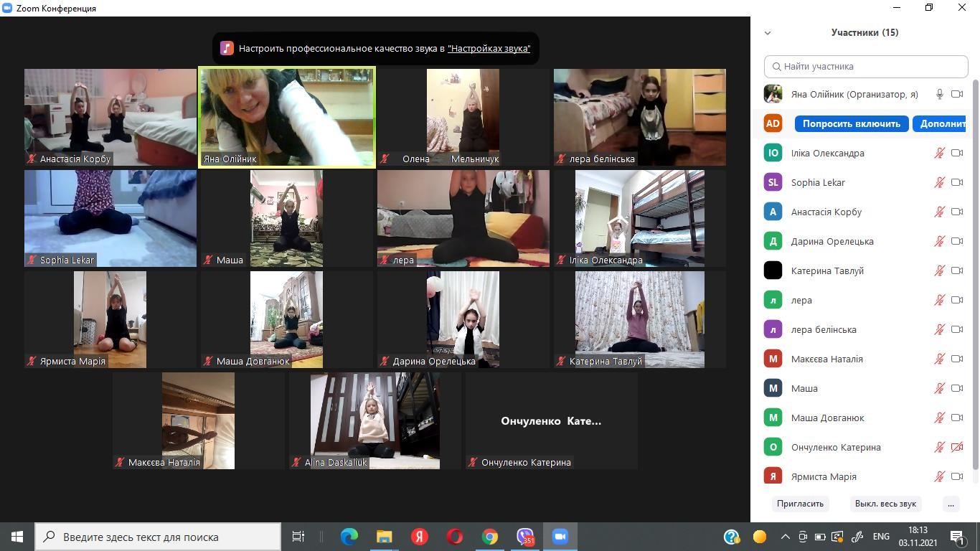The width and height of the screenshot is (980, 551).
Task: Click muted mic icon for Макєєва Наталія row
Action: tap(939, 359)
